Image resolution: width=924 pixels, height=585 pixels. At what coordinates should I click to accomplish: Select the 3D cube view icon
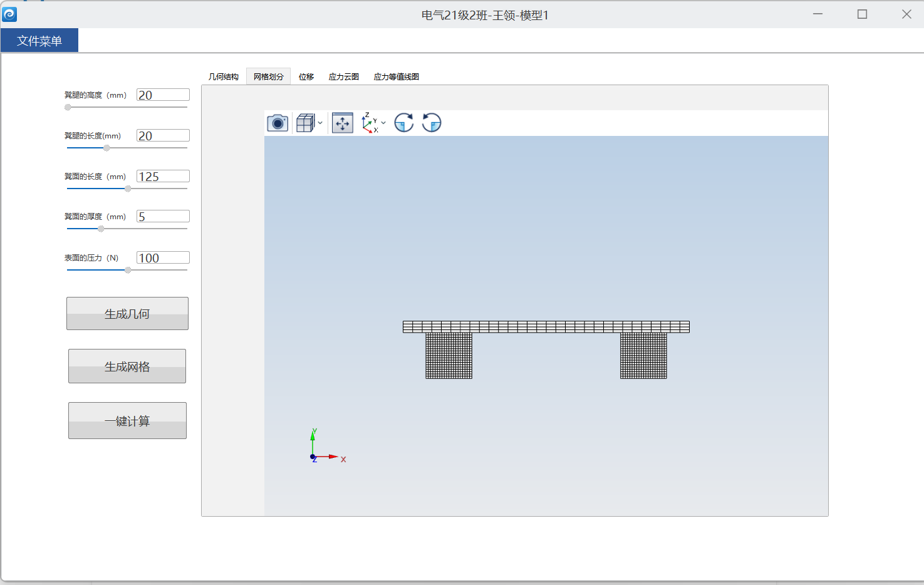coord(305,123)
